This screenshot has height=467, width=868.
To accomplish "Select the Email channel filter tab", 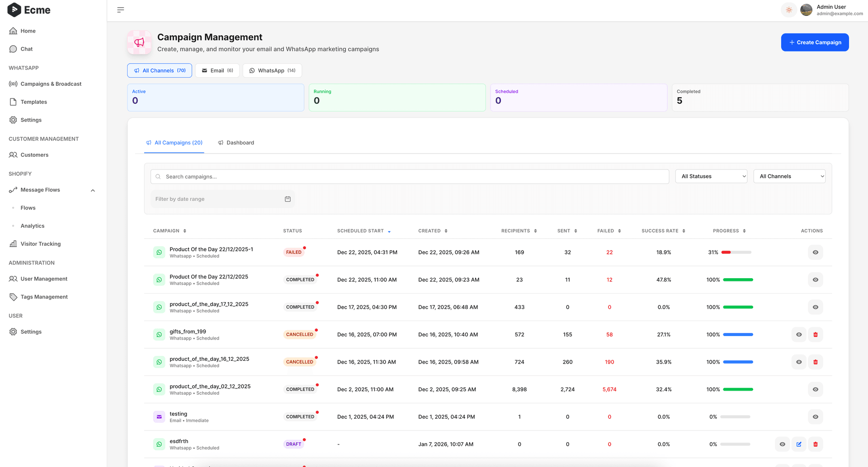I will 217,70.
